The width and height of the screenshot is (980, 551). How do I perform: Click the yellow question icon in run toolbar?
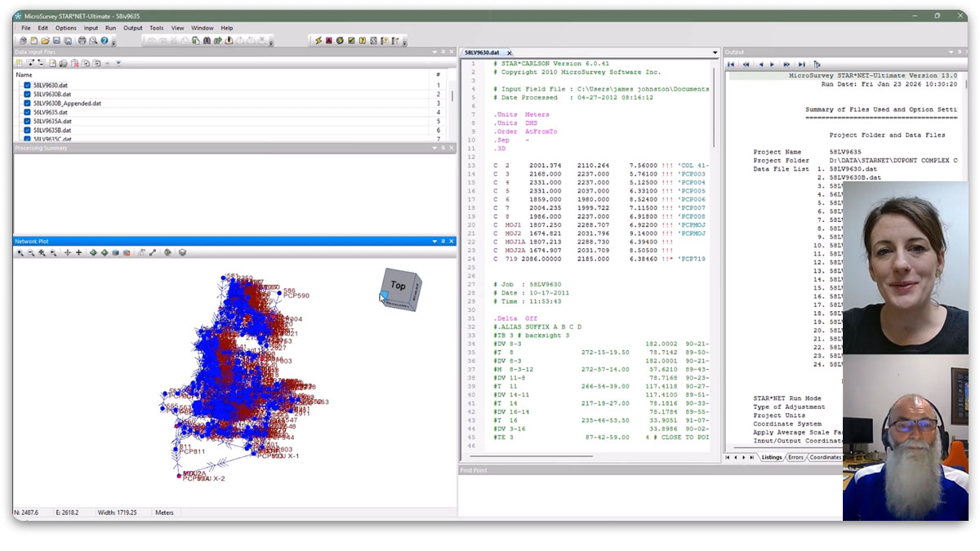click(x=363, y=41)
